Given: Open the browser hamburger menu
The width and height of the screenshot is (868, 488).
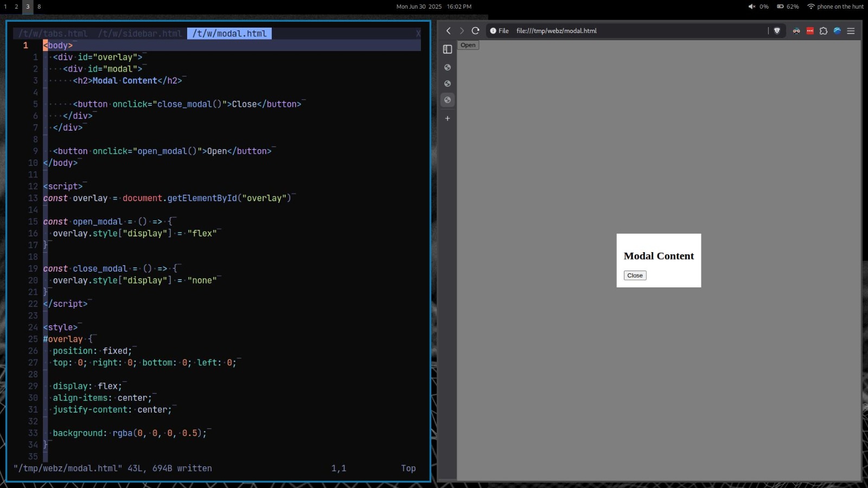Looking at the screenshot, I should (x=851, y=31).
